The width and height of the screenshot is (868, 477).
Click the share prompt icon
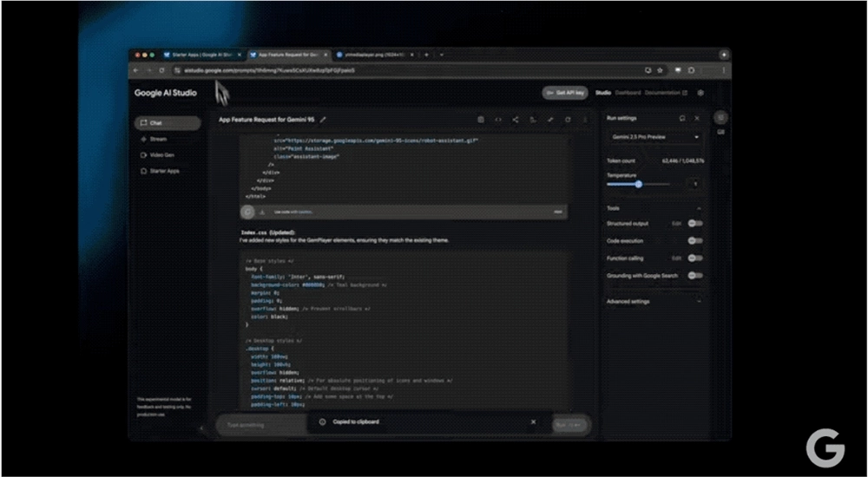click(x=516, y=120)
